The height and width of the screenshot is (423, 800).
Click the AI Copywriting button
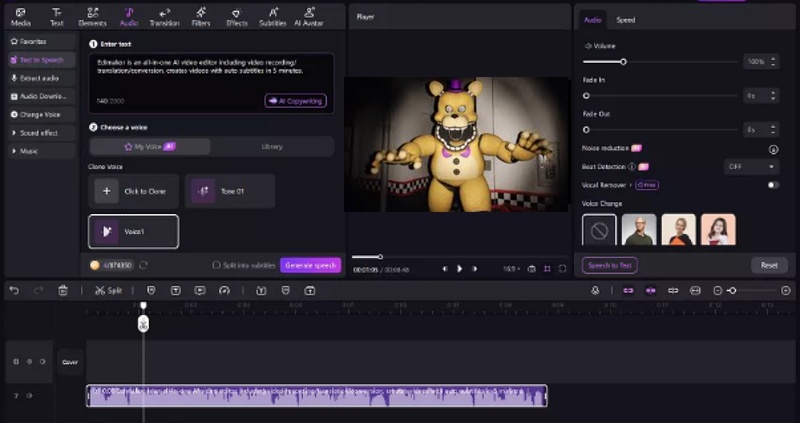pos(295,101)
